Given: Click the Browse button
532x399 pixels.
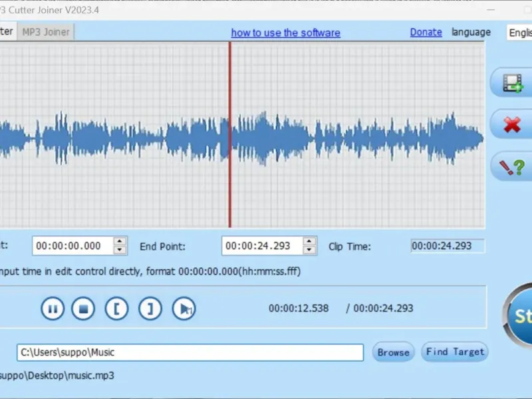Looking at the screenshot, I should point(393,352).
